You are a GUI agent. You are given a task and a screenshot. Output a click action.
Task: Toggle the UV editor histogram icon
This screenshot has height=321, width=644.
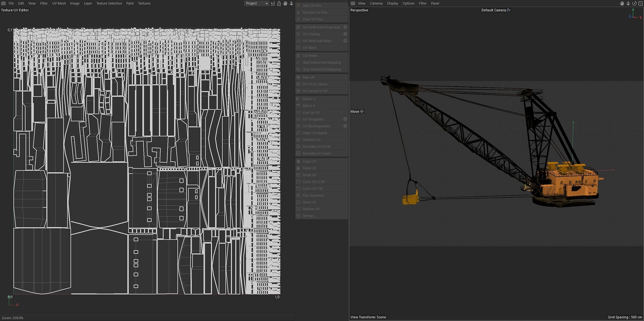(273, 3)
